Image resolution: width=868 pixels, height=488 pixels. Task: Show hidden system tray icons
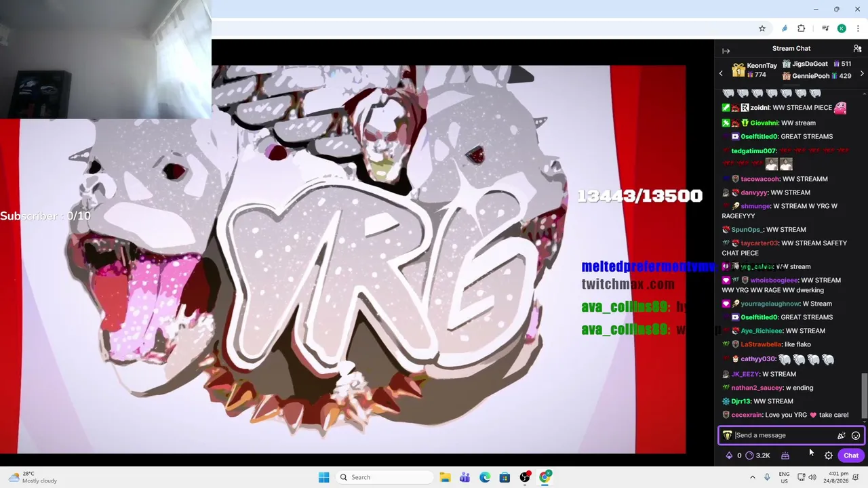pos(752,477)
